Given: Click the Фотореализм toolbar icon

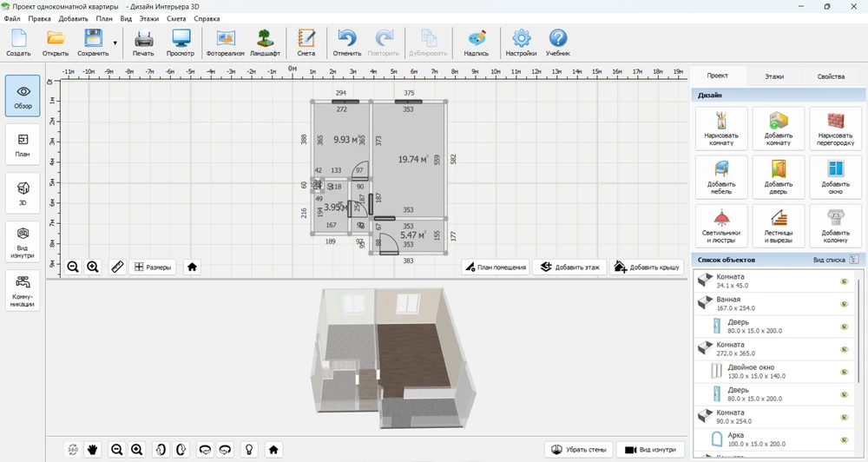Looking at the screenshot, I should tap(226, 42).
